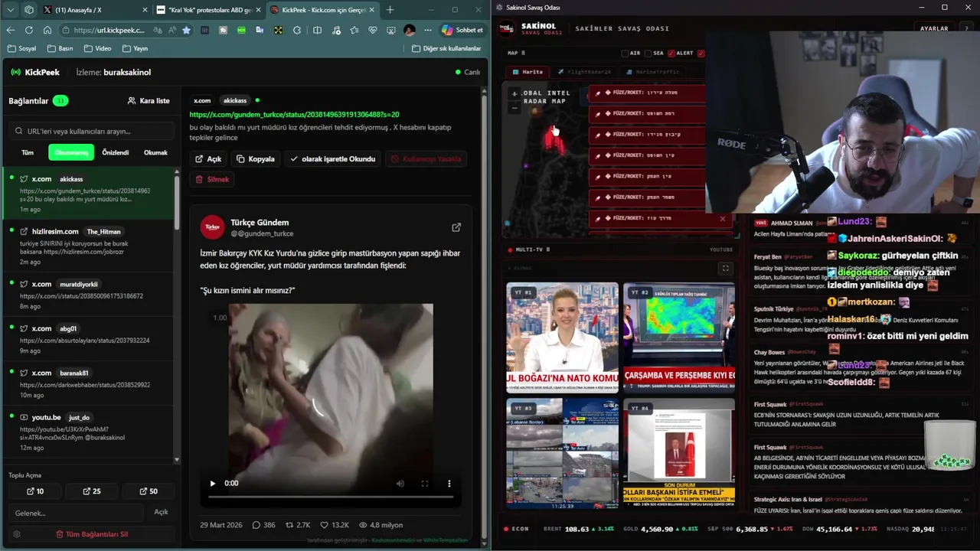This screenshot has height=551, width=980.
Task: Toggle the ALERT checkbox
Action: [671, 54]
